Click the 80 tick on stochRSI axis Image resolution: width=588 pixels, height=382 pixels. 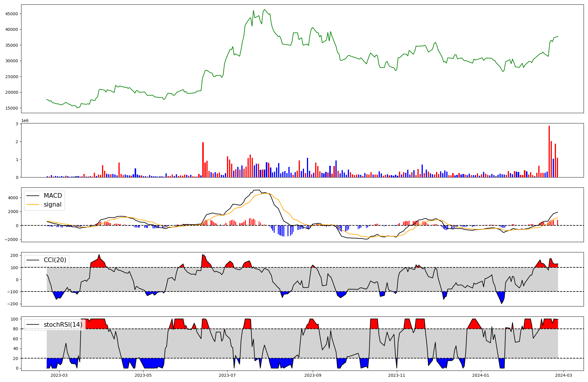(16, 329)
